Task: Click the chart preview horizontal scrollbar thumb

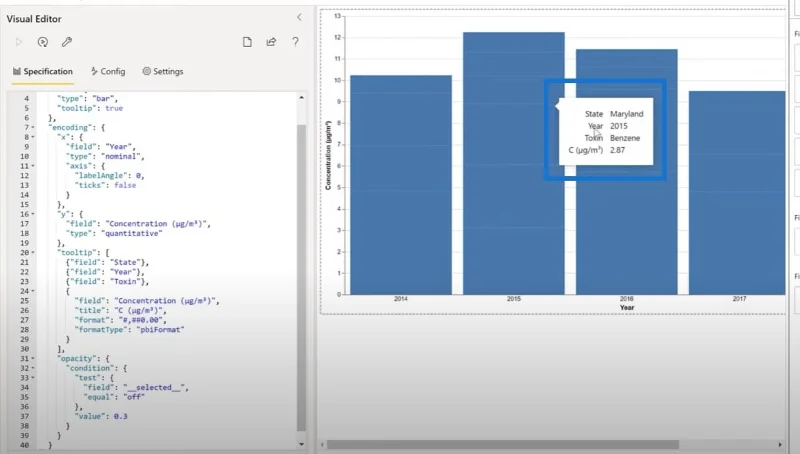Action: coord(503,445)
